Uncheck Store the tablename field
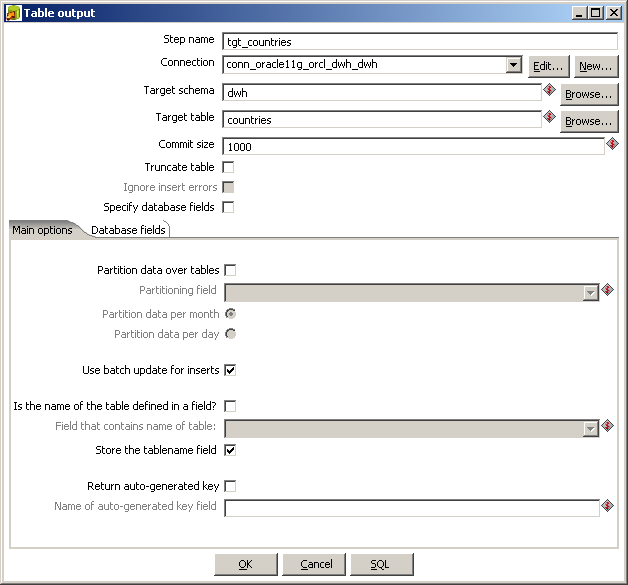The height and width of the screenshot is (585, 628). coord(230,450)
